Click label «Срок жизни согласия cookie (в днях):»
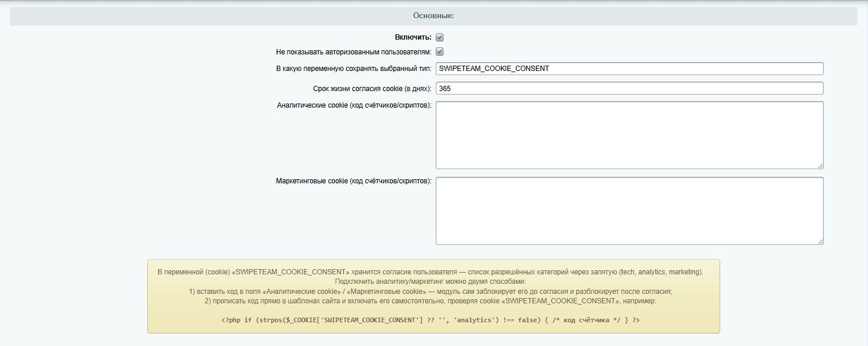Screen dimensions: 868x346 373,88
